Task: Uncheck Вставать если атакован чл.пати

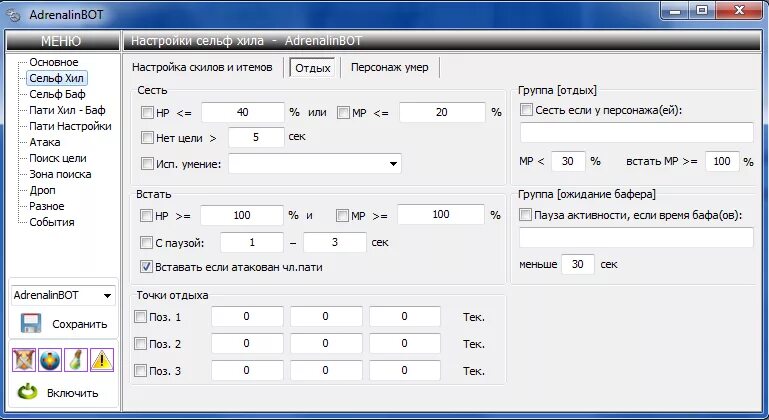Action: click(146, 267)
